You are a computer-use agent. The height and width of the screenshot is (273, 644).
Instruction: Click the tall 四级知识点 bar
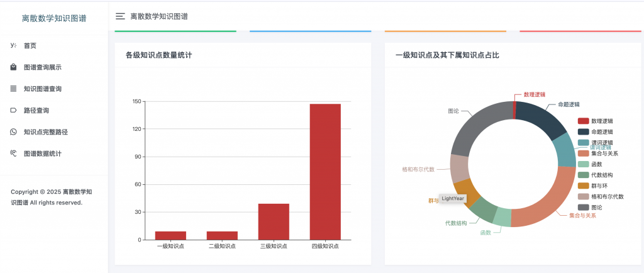[325, 172]
